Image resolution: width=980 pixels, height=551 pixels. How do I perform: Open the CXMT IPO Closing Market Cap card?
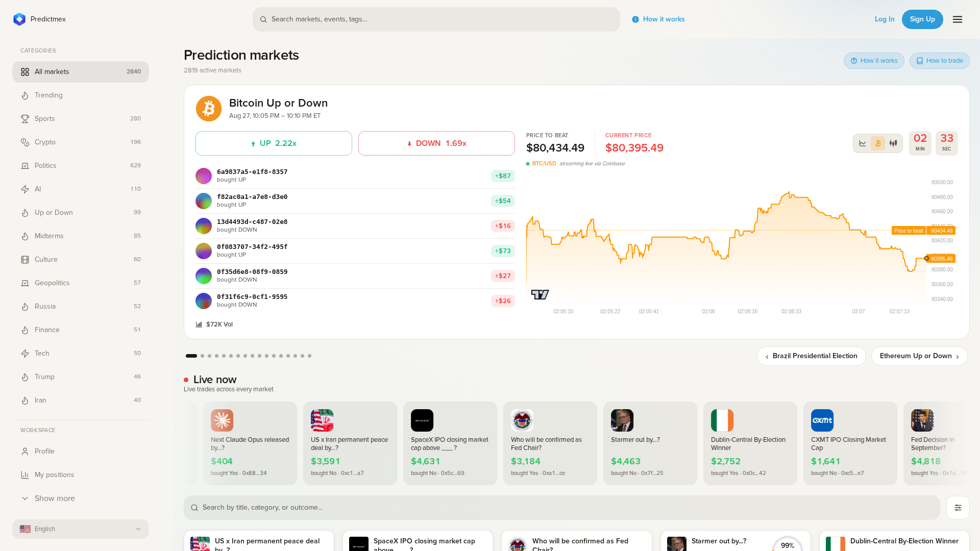tap(850, 443)
